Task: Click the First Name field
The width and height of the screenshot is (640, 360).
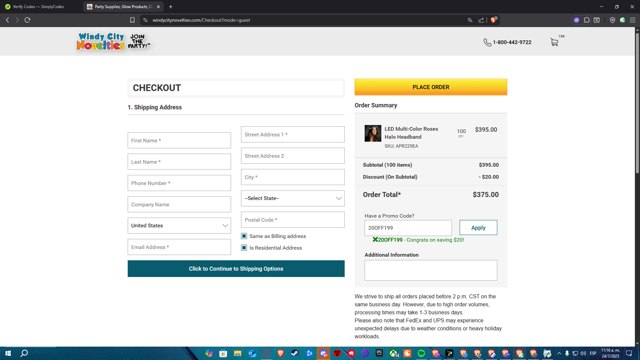Action: (x=179, y=140)
